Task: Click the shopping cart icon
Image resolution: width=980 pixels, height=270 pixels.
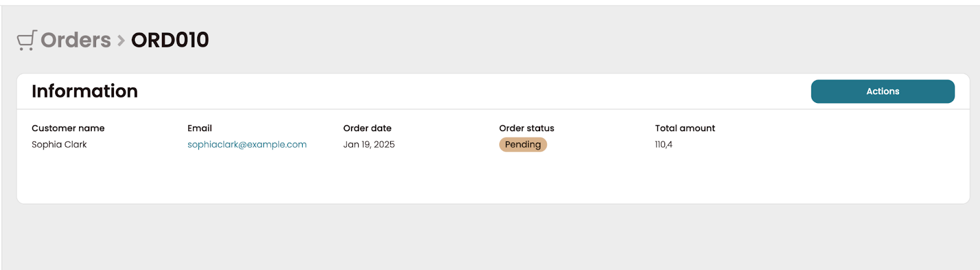Action: [27, 40]
